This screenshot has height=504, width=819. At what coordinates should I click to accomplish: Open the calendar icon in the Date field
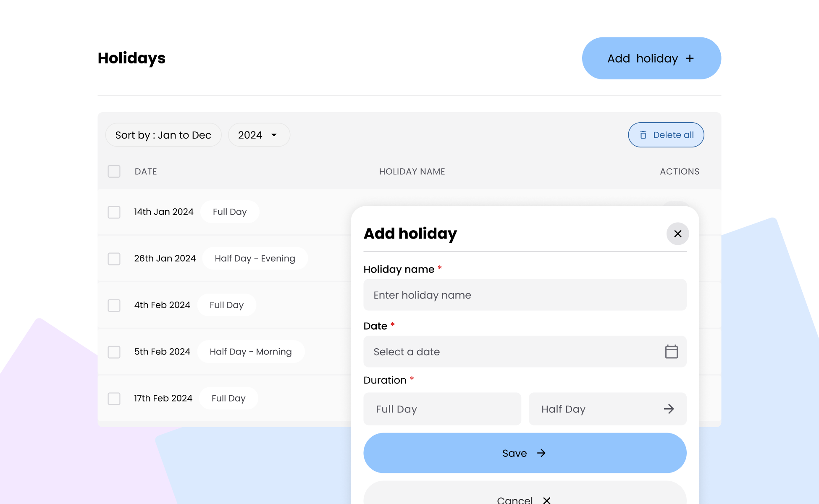point(671,352)
